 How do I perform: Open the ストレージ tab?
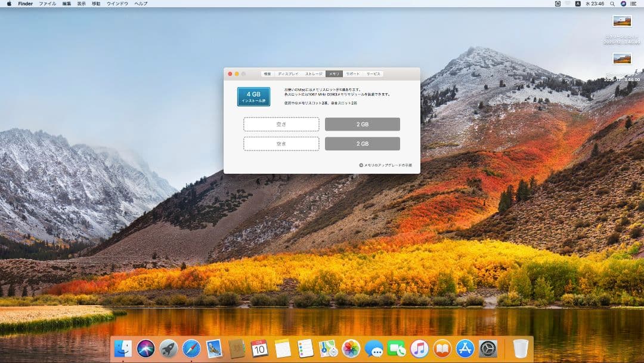tap(314, 74)
